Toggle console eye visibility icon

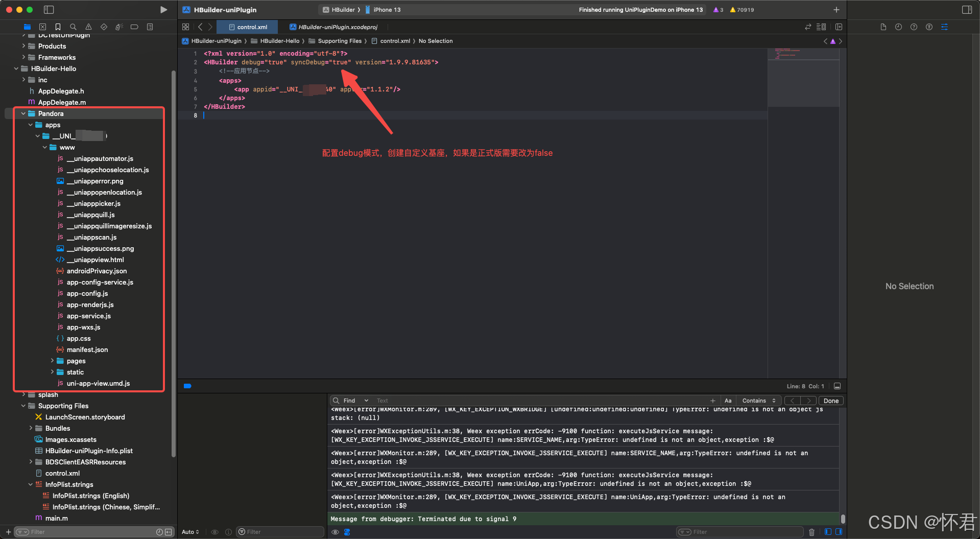(335, 532)
